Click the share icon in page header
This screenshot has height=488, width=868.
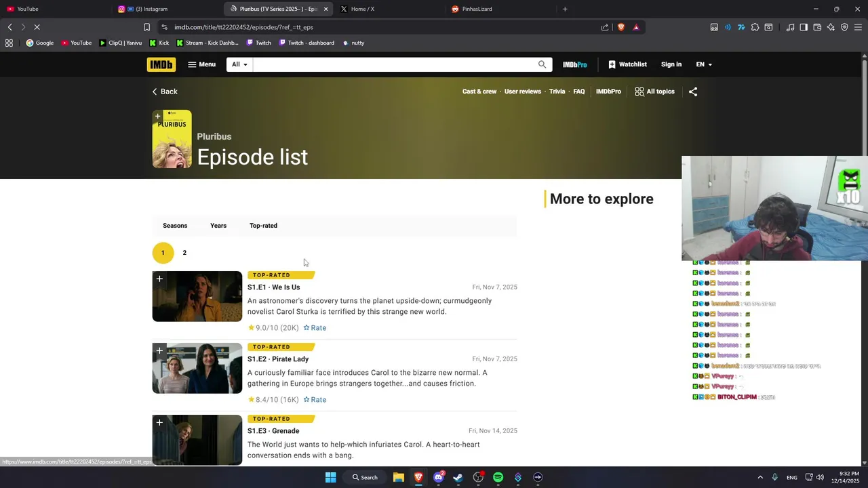point(693,91)
